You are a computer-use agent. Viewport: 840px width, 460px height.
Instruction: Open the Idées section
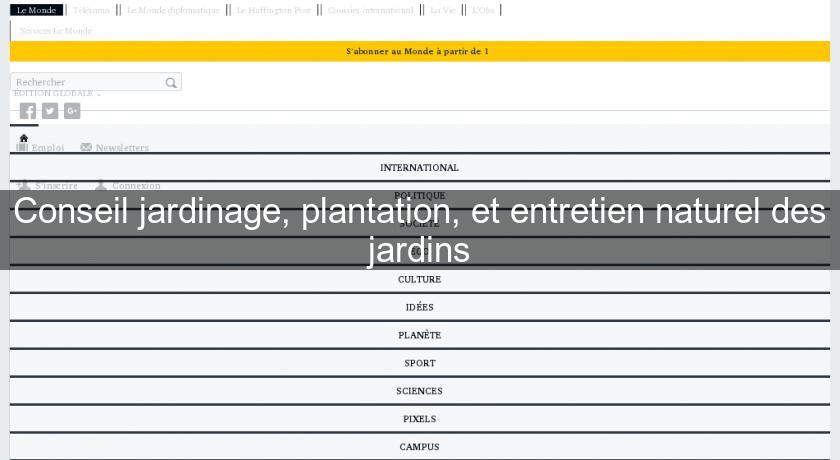coord(419,308)
